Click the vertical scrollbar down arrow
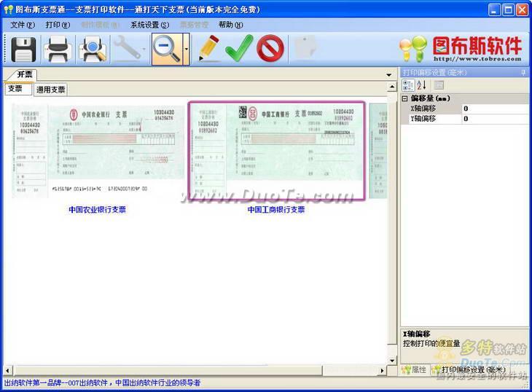 click(392, 361)
